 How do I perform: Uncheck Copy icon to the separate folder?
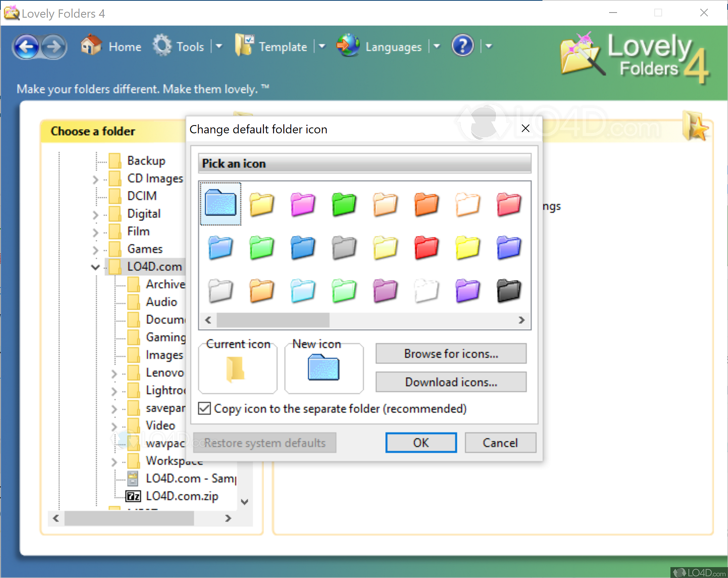pos(204,409)
